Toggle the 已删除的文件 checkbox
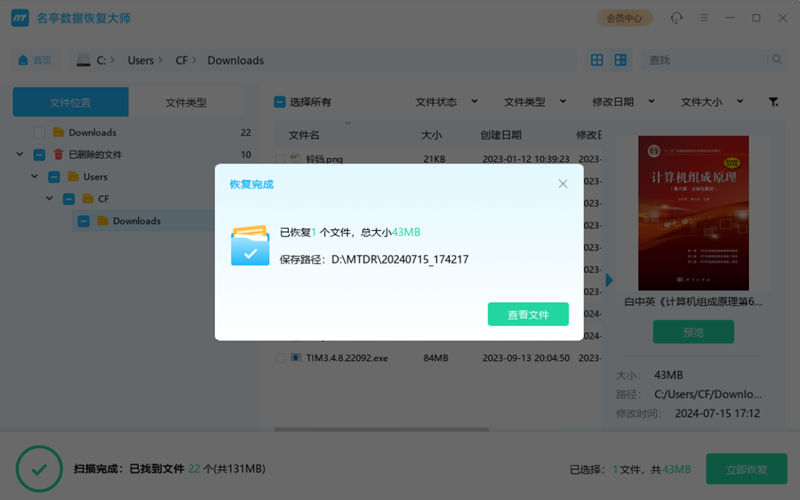Screen dimensions: 800x500 pyautogui.click(x=39, y=155)
